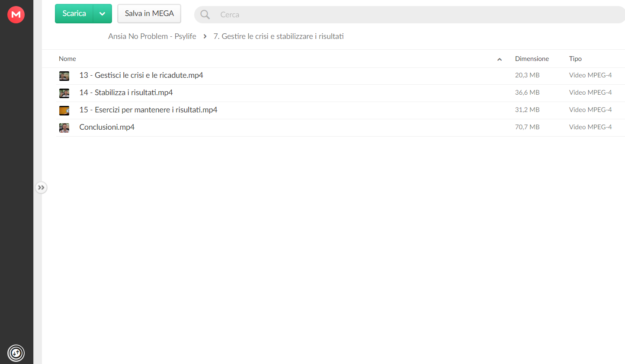This screenshot has width=625, height=364.
Task: Click the Salva in MEGA button
Action: pyautogui.click(x=149, y=13)
